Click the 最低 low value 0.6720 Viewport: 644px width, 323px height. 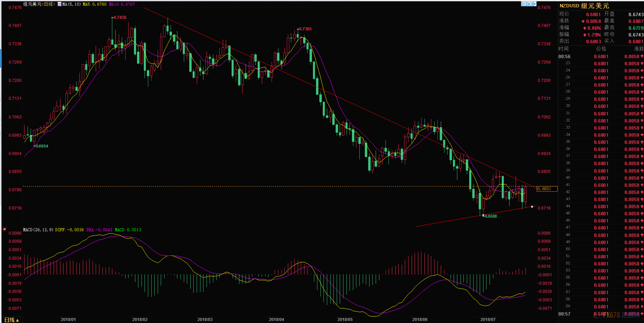pos(636,28)
